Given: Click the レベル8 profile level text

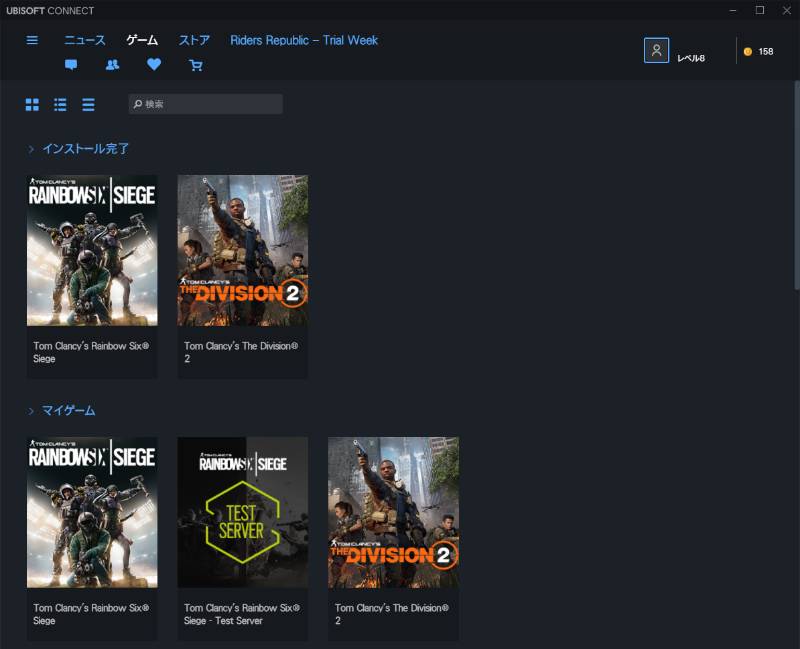Looking at the screenshot, I should (691, 58).
